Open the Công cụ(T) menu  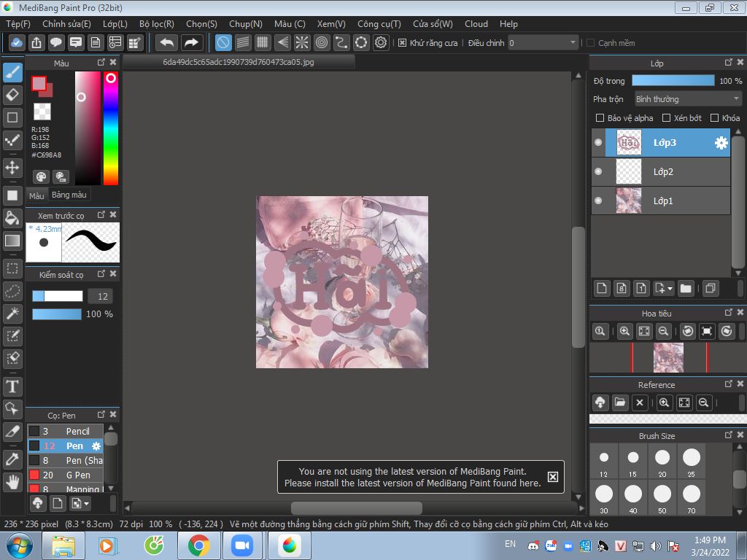coord(379,24)
